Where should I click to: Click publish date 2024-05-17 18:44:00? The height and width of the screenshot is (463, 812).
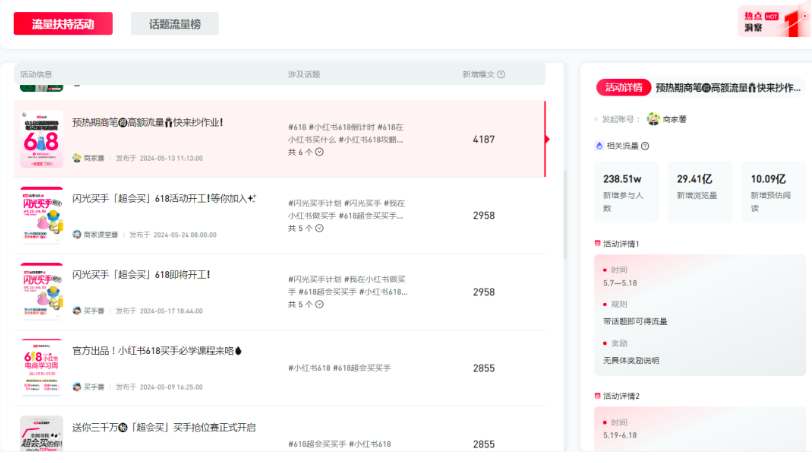point(171,311)
